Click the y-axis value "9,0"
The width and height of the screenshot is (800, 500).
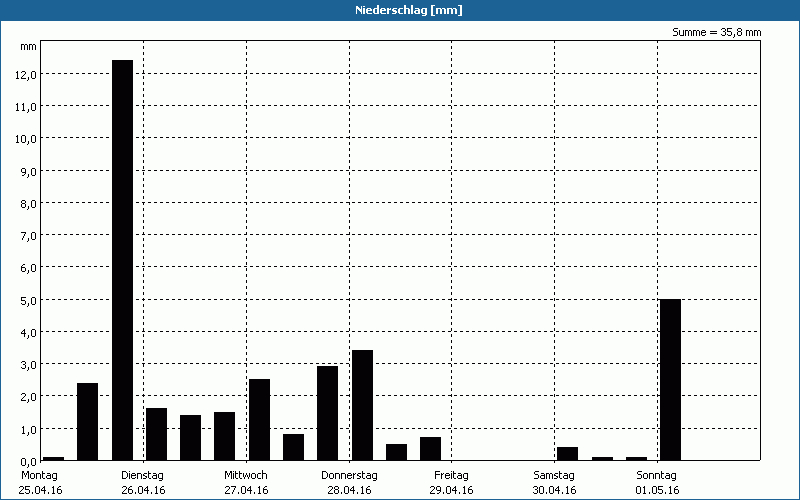tap(29, 171)
